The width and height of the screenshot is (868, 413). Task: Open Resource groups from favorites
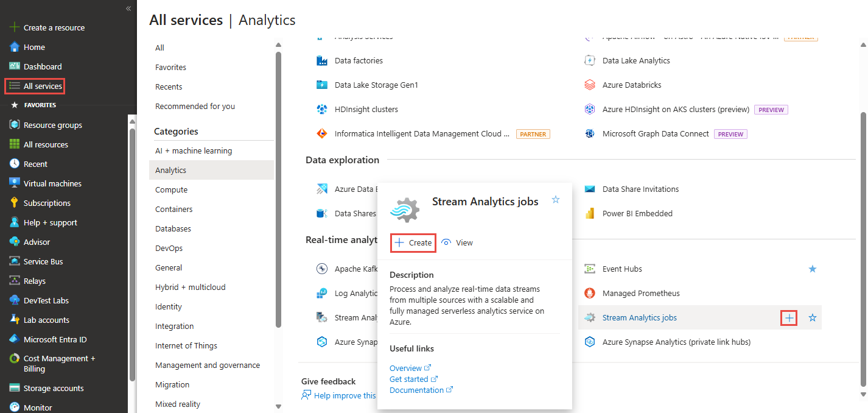(x=52, y=125)
